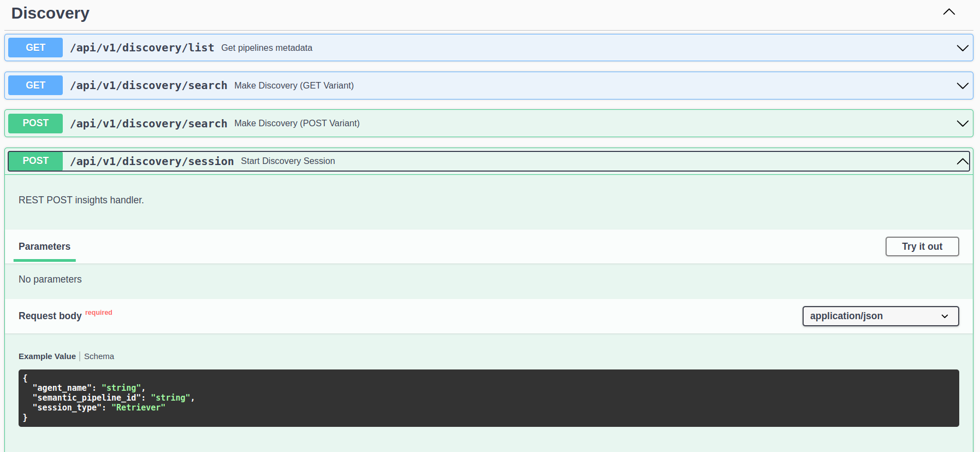
Task: Click the red required label
Action: coord(99,313)
